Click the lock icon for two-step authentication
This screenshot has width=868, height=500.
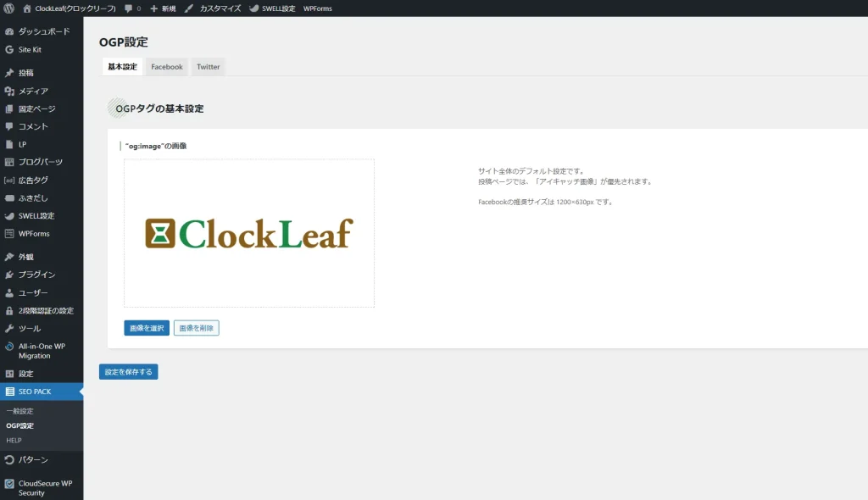coord(9,310)
